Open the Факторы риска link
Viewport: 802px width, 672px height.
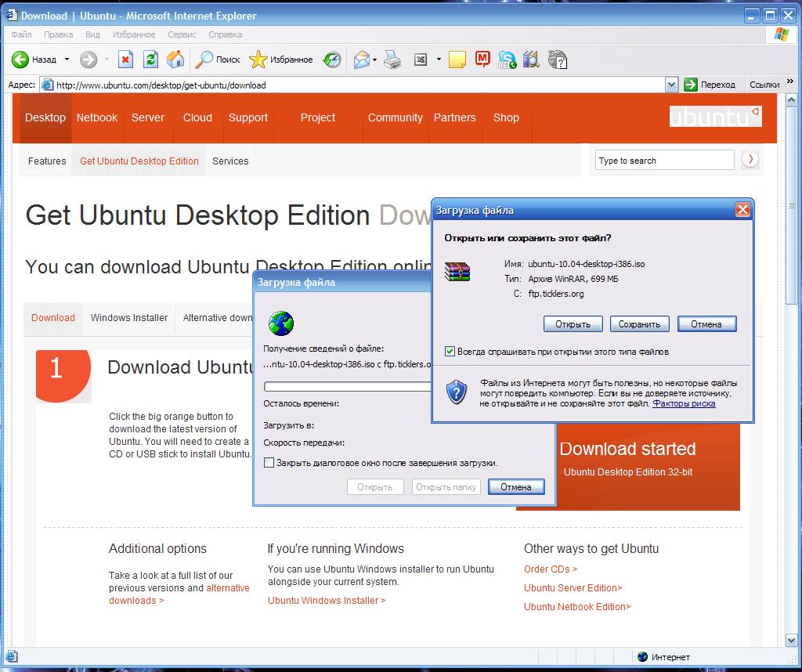(684, 403)
